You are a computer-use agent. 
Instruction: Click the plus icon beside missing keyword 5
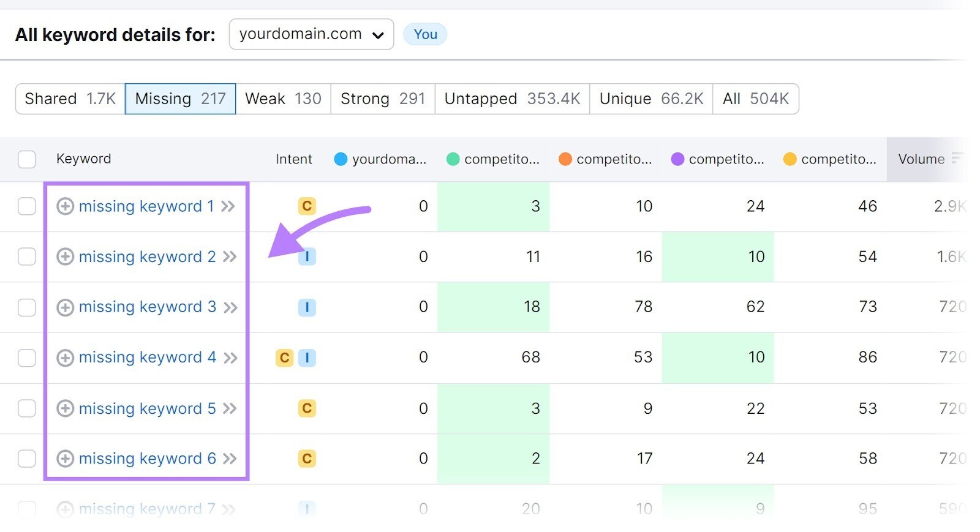coord(65,408)
